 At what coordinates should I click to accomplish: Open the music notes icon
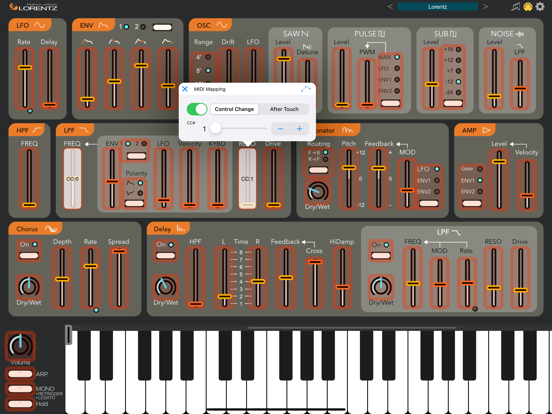coord(516,6)
